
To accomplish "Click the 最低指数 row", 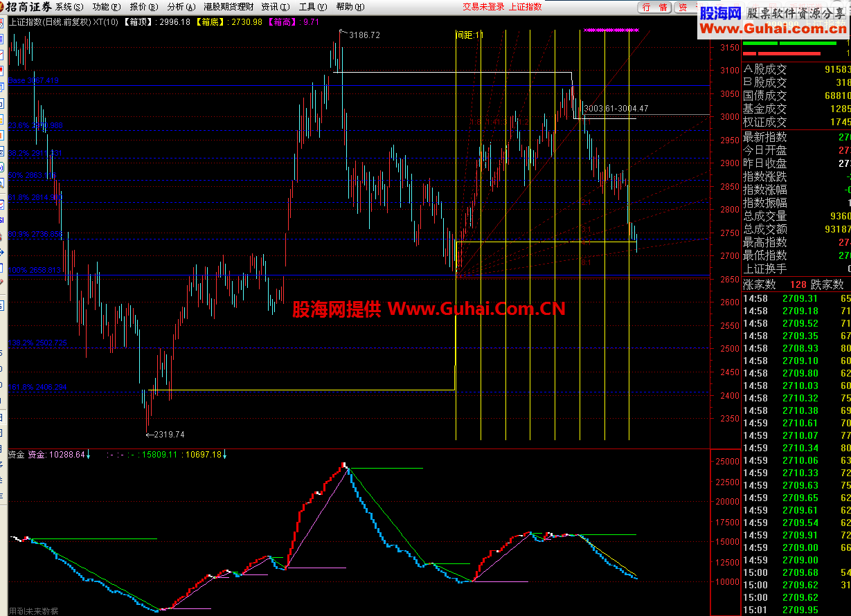I will [796, 255].
